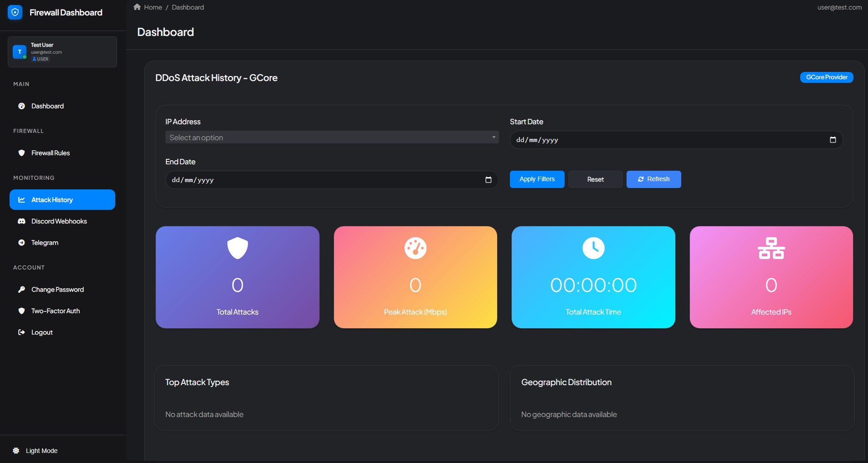Click the Change Password key icon
Viewport: 868px width, 463px height.
(x=21, y=290)
